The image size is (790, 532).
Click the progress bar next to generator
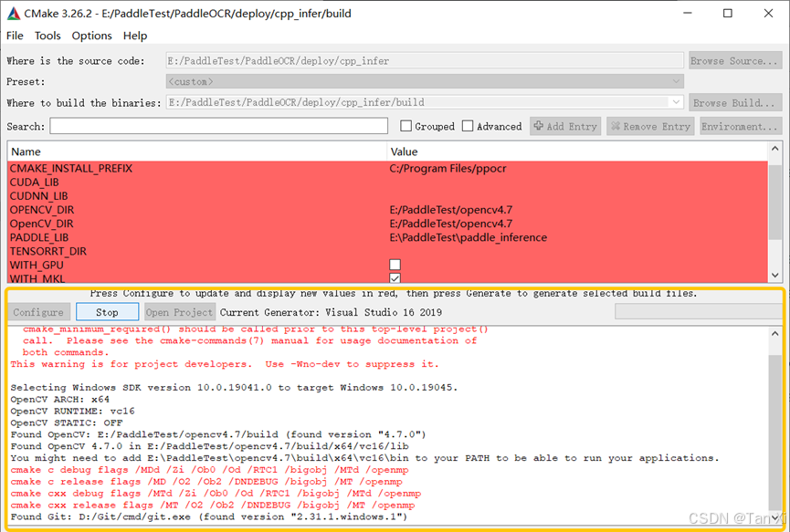click(699, 311)
